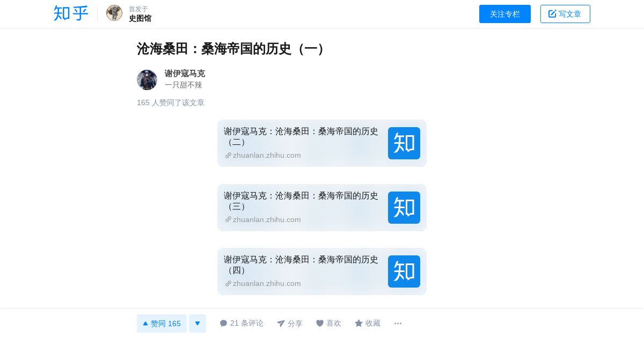The width and height of the screenshot is (644, 338).
Task: Follow the column via 关注专栏
Action: (505, 14)
